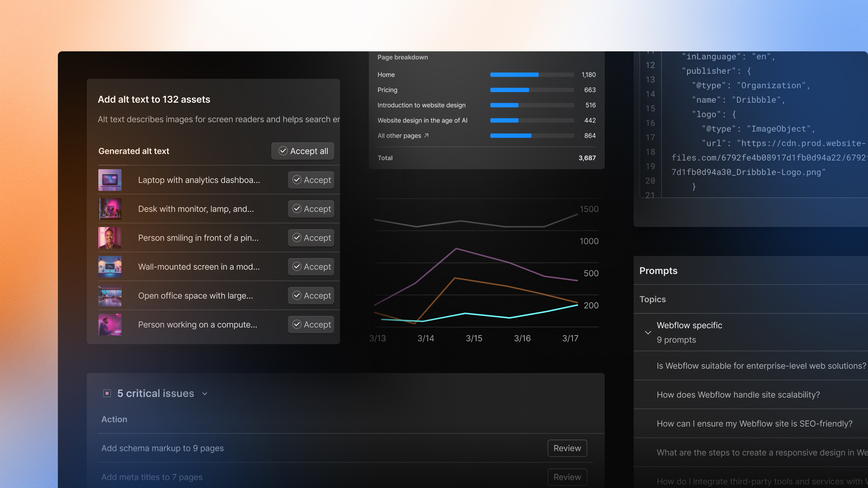Image resolution: width=868 pixels, height=488 pixels.
Task: Select prompt about Webflow site scalability
Action: tap(738, 394)
